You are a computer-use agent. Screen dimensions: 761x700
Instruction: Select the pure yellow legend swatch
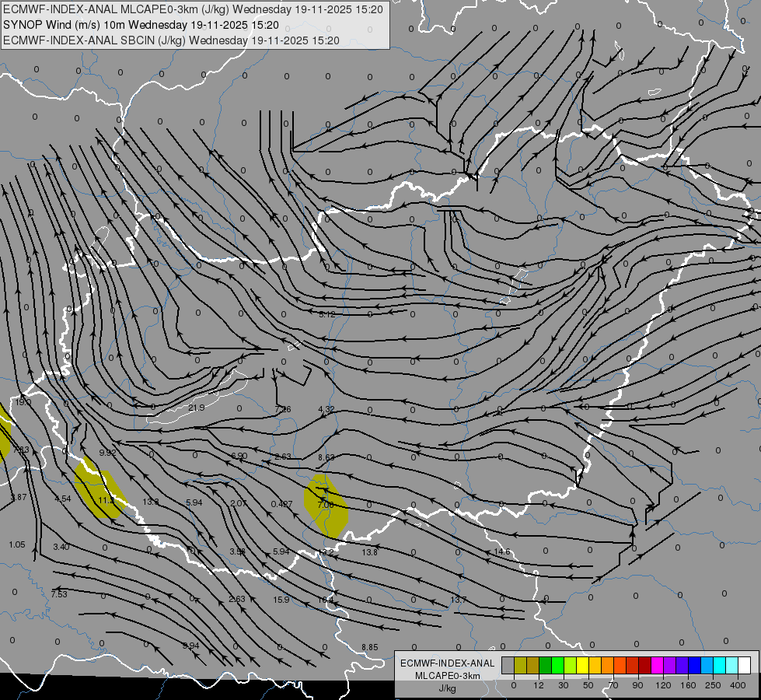point(583,666)
